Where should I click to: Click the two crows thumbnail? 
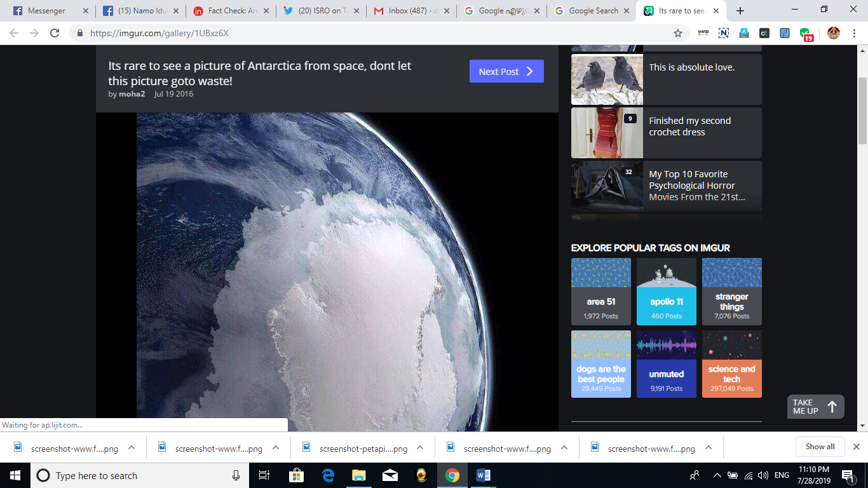pyautogui.click(x=607, y=79)
